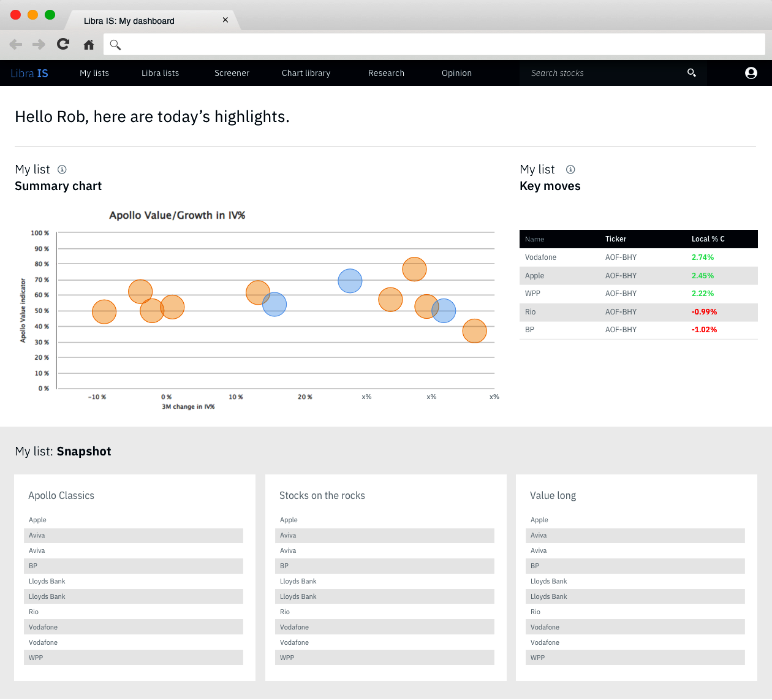
Task: Reload the page with the refresh icon
Action: 63,44
